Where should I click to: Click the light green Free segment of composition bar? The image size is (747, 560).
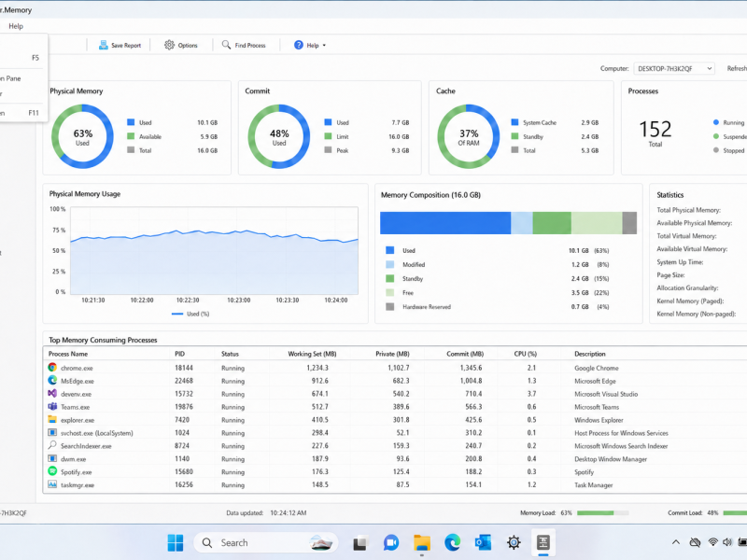[x=597, y=223]
